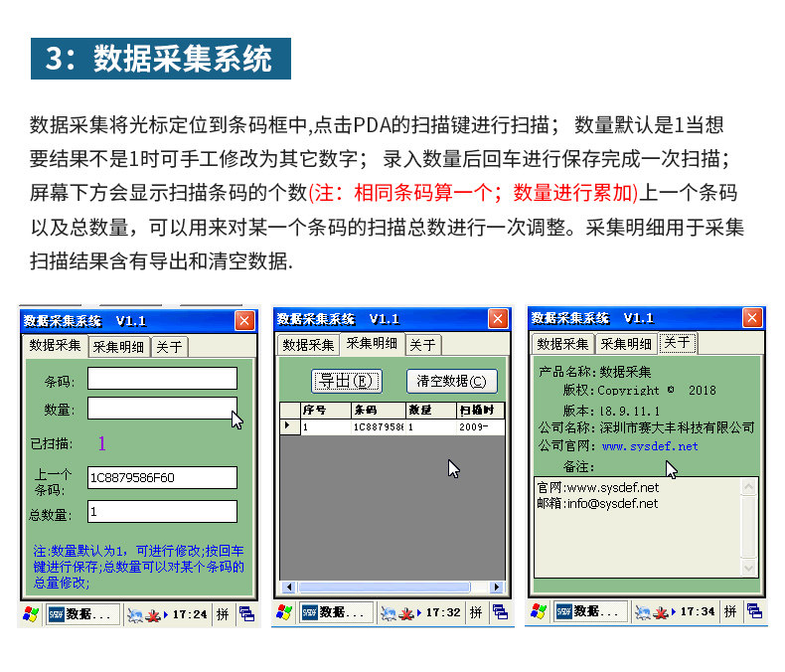Screen dimensions: 785x672
Task: Click the 总数量 total quantity field
Action: coord(162,512)
